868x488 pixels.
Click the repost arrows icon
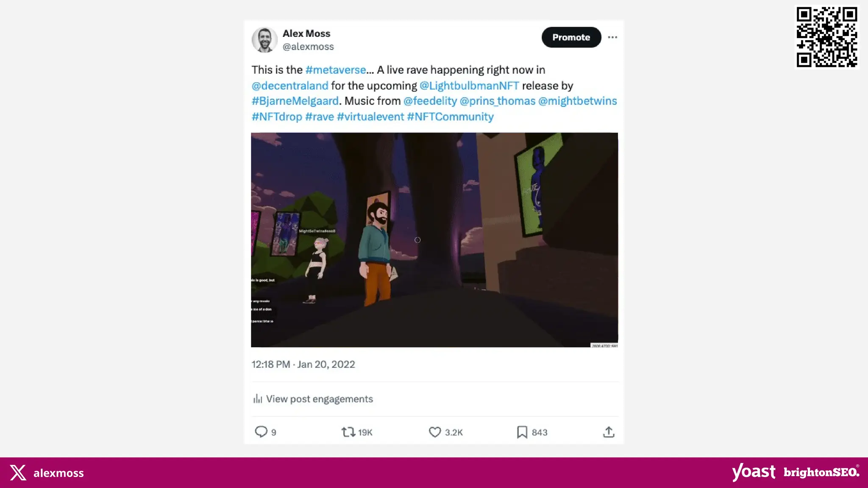tap(348, 432)
